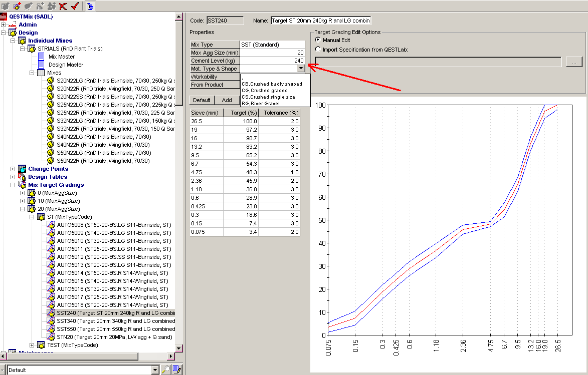The image size is (588, 375).
Task: Open the Mat. Type & Shape dropdown arrow
Action: click(x=300, y=68)
